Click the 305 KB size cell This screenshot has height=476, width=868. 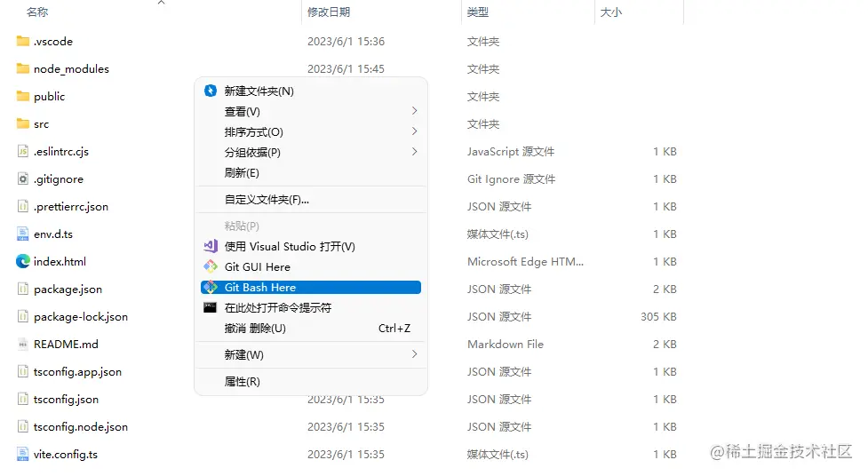click(x=658, y=317)
